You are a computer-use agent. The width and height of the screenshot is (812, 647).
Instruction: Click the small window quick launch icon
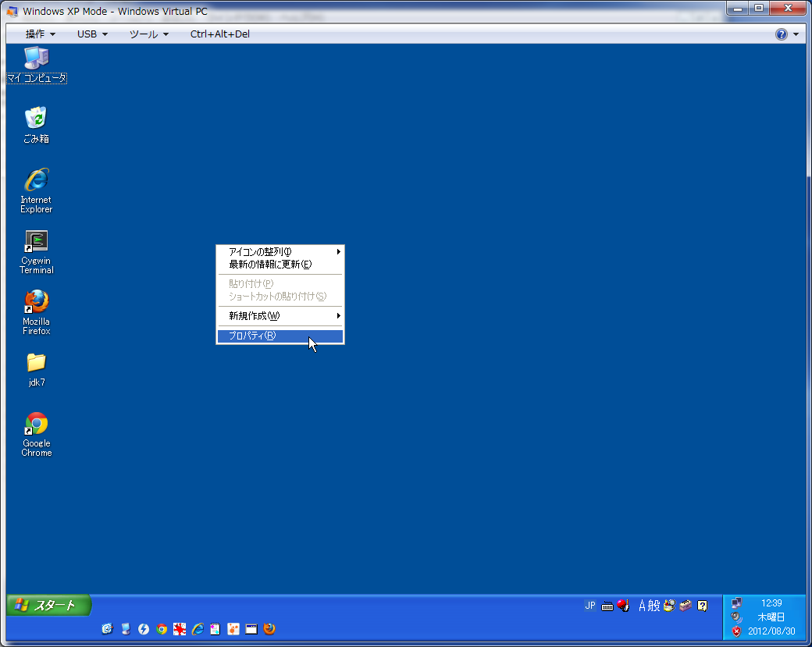(x=251, y=629)
